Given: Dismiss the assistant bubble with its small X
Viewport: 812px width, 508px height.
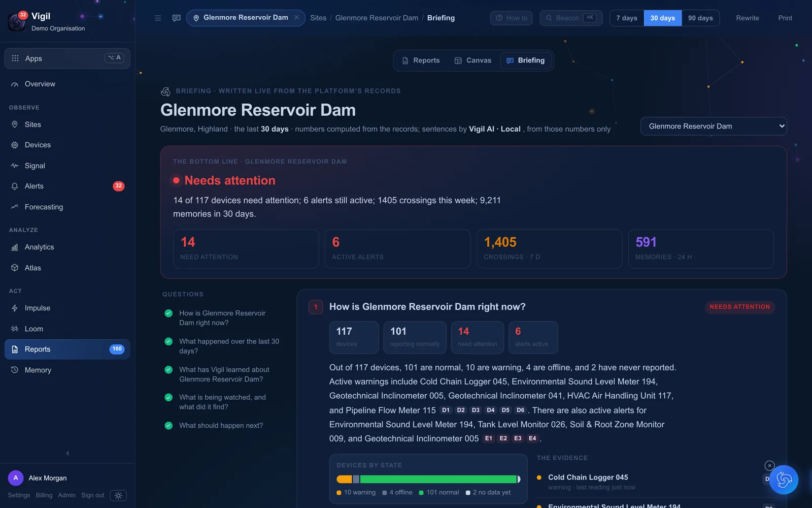Looking at the screenshot, I should (x=769, y=465).
